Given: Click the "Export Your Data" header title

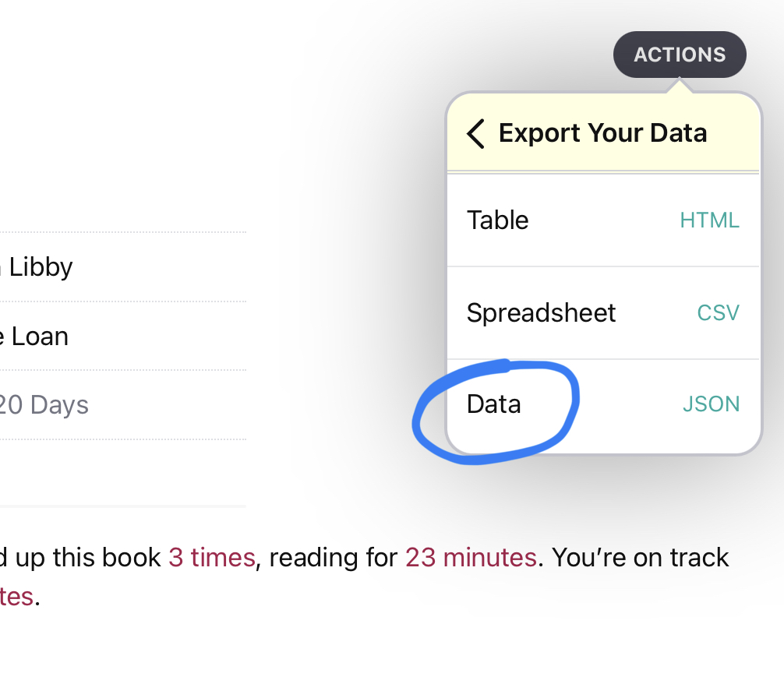Looking at the screenshot, I should [x=602, y=133].
